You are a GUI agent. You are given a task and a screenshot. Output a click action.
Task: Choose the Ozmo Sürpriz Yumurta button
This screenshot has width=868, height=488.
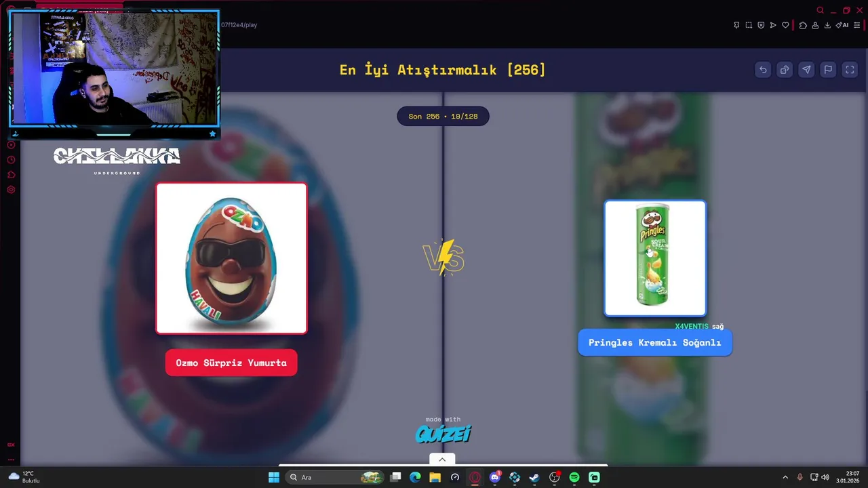coord(231,363)
